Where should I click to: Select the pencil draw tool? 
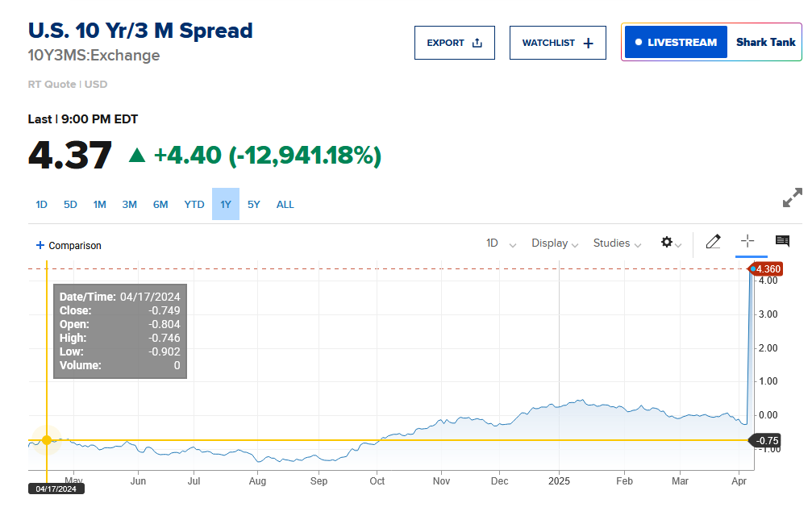(713, 241)
